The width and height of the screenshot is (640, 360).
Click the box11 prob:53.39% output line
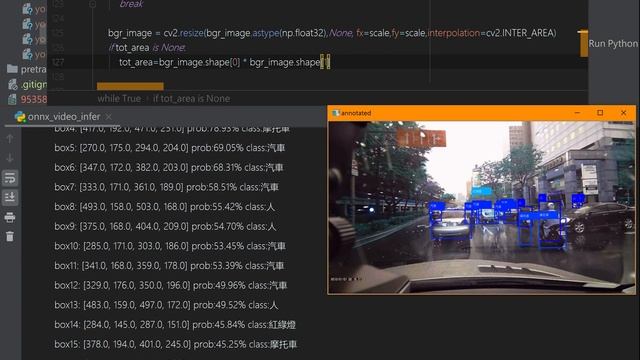[x=169, y=266]
